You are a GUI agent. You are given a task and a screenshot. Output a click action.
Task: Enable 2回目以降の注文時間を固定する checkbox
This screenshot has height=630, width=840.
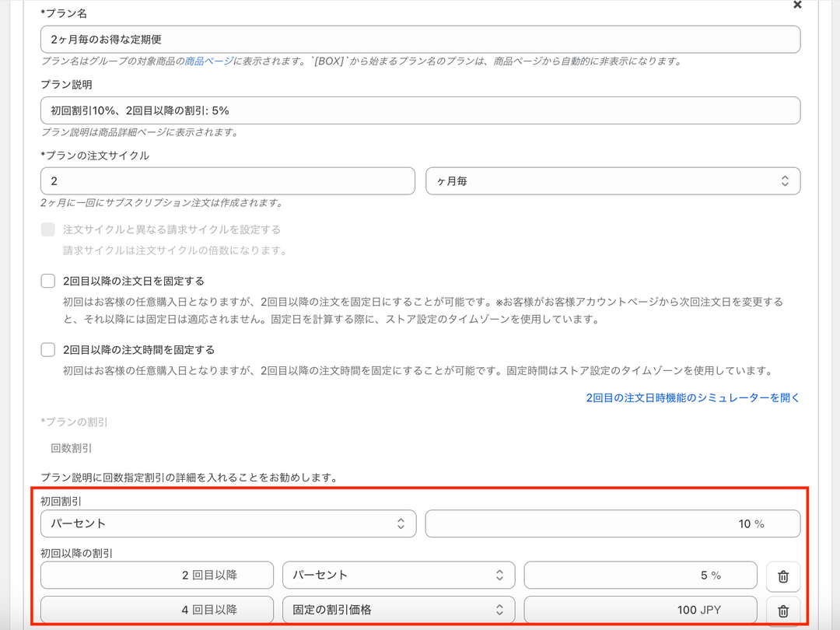[48, 350]
